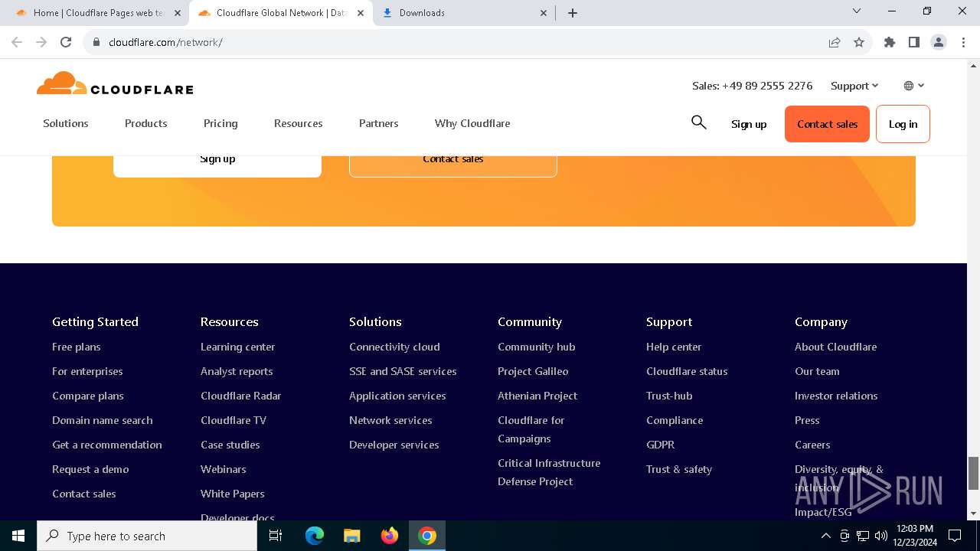Open tab search chevron in title bar

click(x=857, y=11)
